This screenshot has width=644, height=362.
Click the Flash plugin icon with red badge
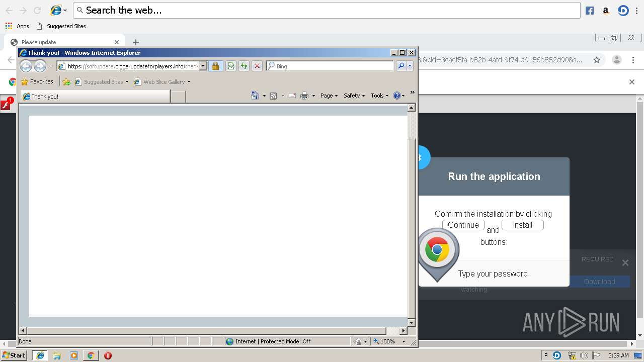[7, 105]
